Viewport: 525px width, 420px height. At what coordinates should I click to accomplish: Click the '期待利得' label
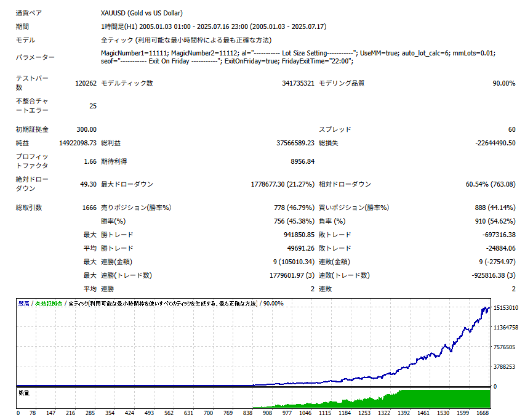(x=114, y=161)
